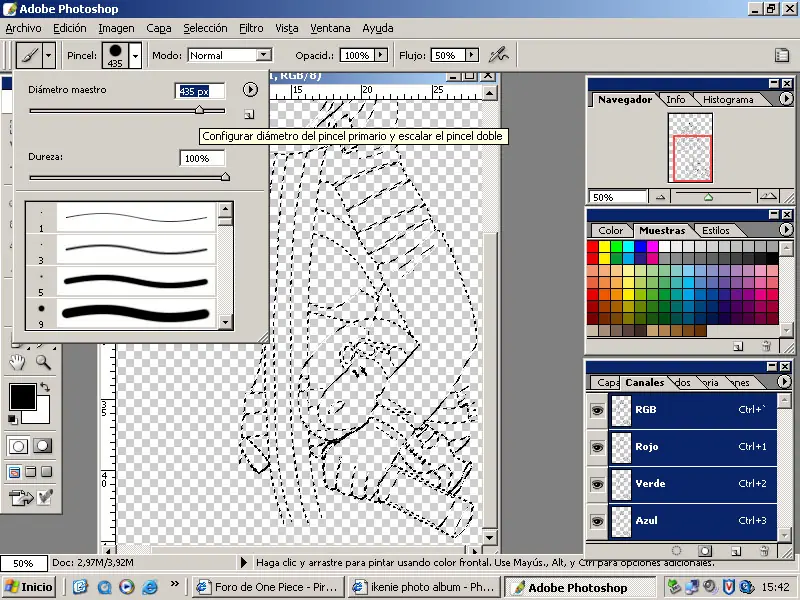
Task: Switch to Quick Mask mode
Action: 42,446
